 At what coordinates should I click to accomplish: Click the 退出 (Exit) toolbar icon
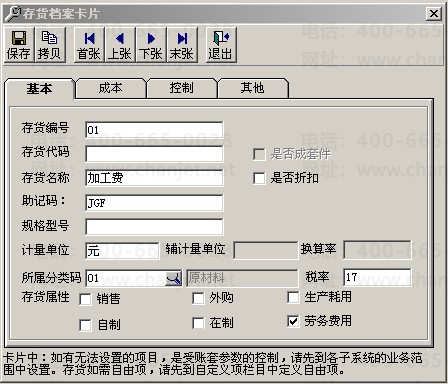pos(221,45)
